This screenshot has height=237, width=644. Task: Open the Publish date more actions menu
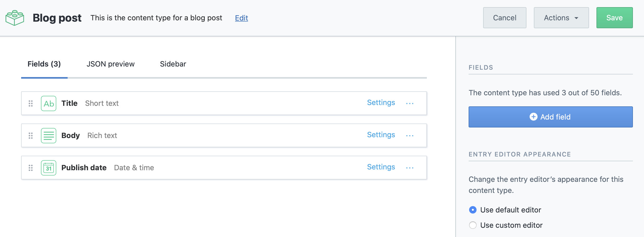(410, 168)
